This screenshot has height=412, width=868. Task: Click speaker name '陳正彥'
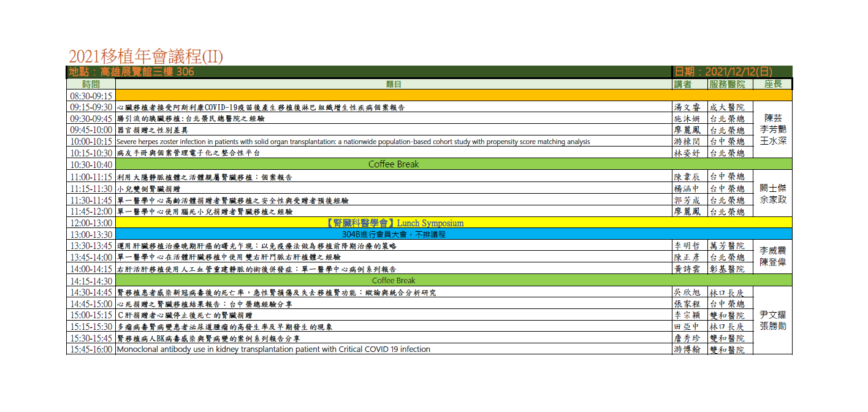coord(686,257)
